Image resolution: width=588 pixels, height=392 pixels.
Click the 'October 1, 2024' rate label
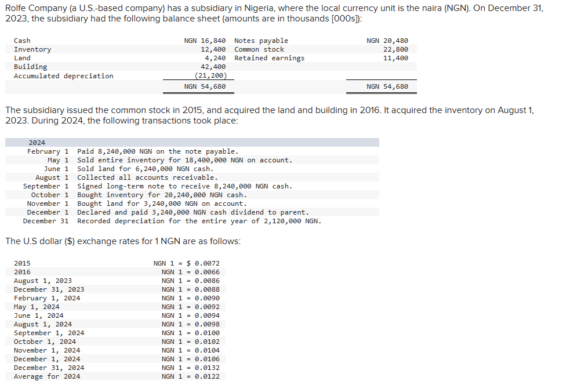45,342
